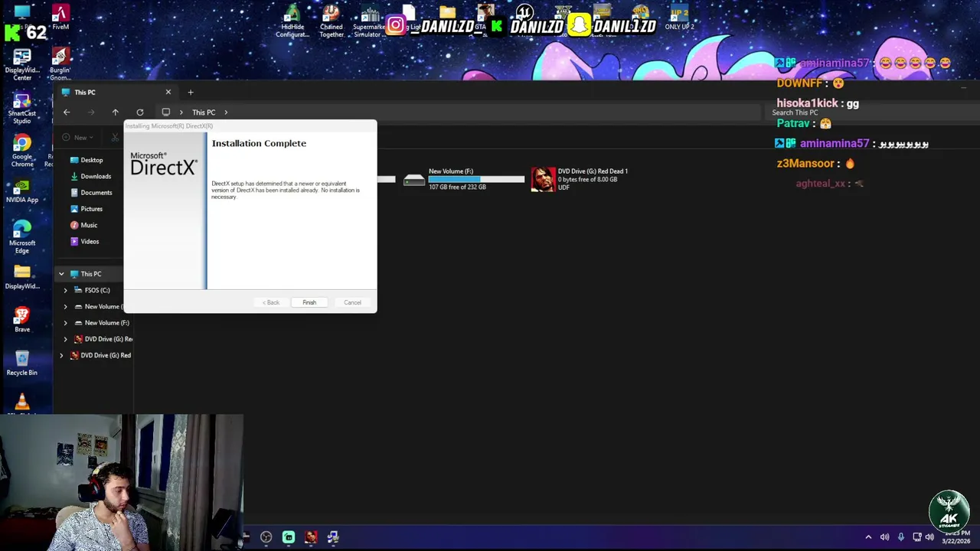980x551 pixels.
Task: Refresh the This PC view
Action: click(140, 112)
